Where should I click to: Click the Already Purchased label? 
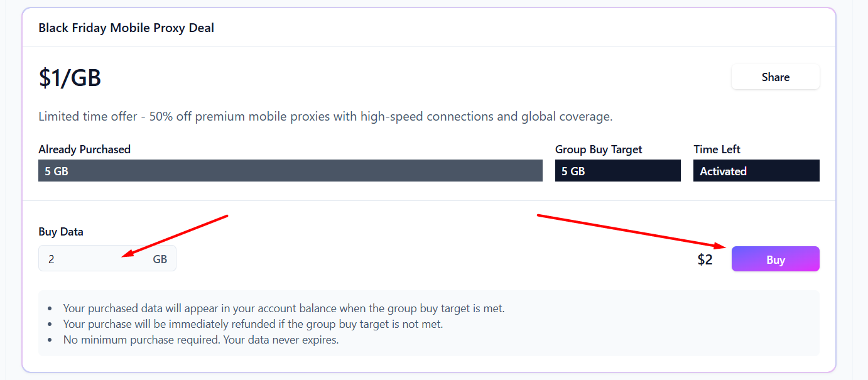[84, 149]
